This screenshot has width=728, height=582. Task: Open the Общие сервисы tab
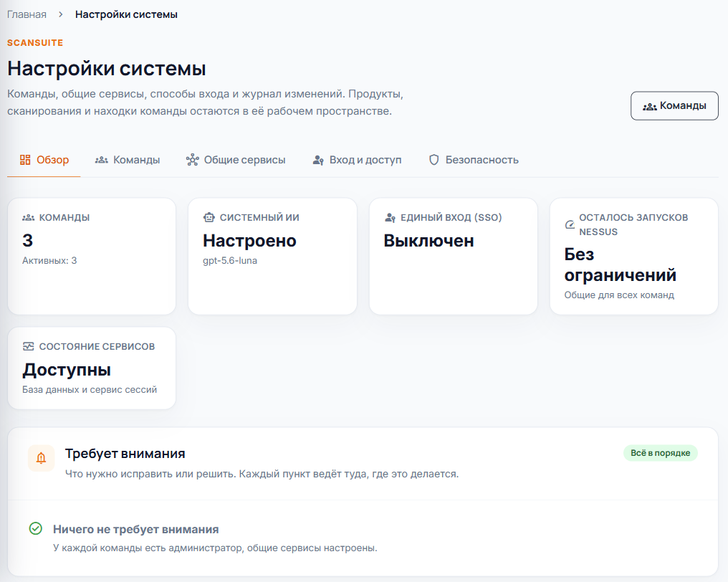click(x=236, y=160)
